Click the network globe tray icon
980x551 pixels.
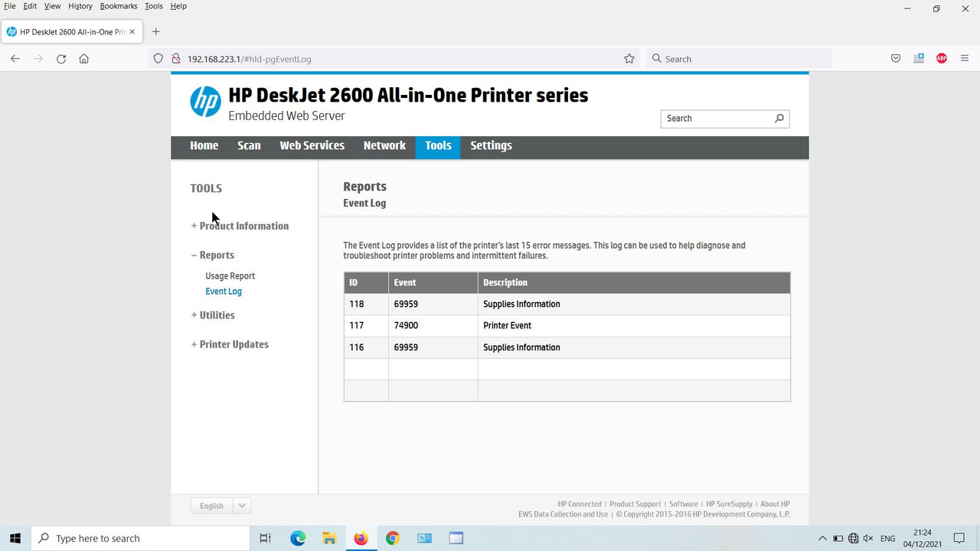[854, 539]
